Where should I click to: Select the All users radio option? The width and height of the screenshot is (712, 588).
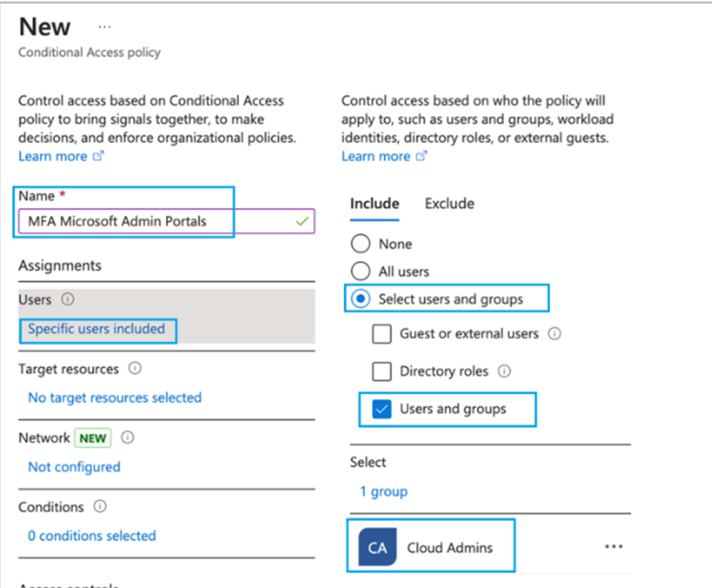[x=361, y=271]
